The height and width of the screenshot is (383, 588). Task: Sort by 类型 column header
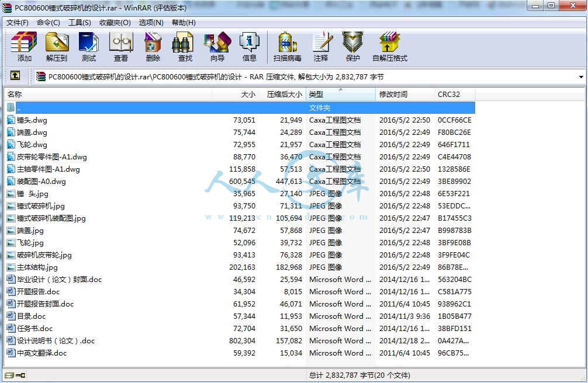coord(341,94)
